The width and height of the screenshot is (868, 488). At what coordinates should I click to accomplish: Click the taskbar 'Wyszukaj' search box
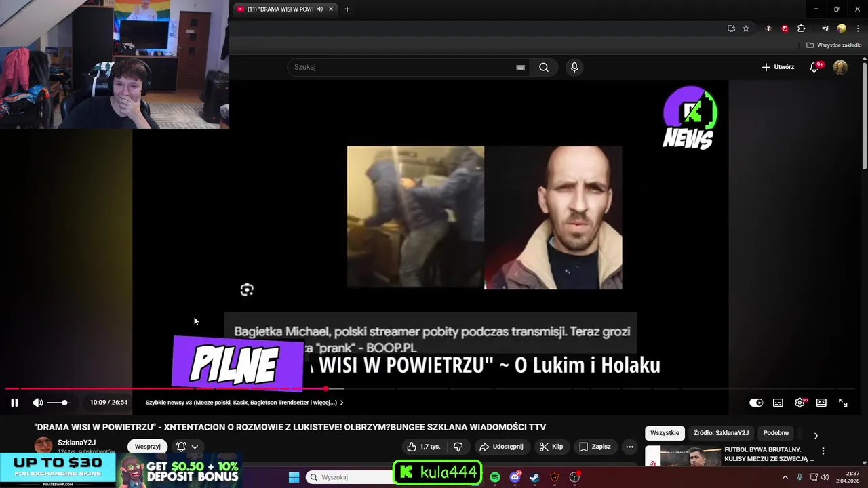tap(349, 477)
